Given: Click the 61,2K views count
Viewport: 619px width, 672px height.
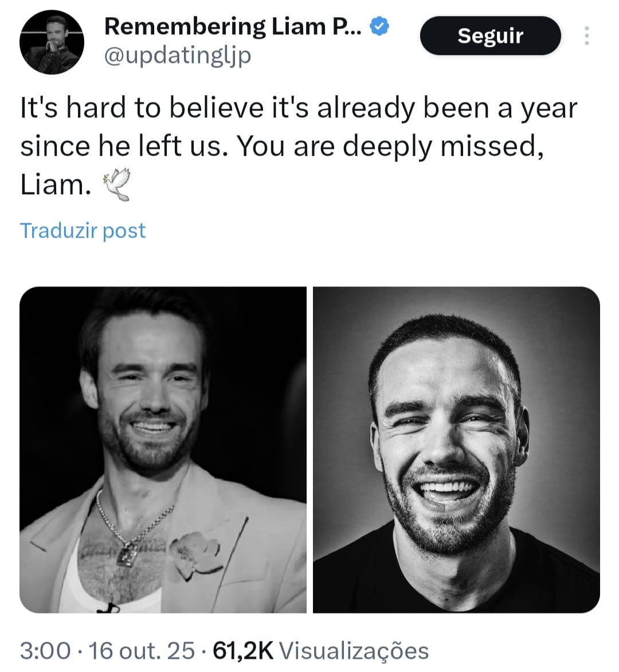Looking at the screenshot, I should (243, 650).
